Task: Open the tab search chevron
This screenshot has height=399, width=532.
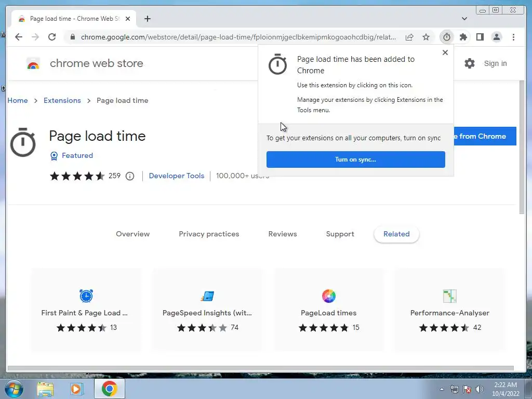Action: tap(464, 19)
